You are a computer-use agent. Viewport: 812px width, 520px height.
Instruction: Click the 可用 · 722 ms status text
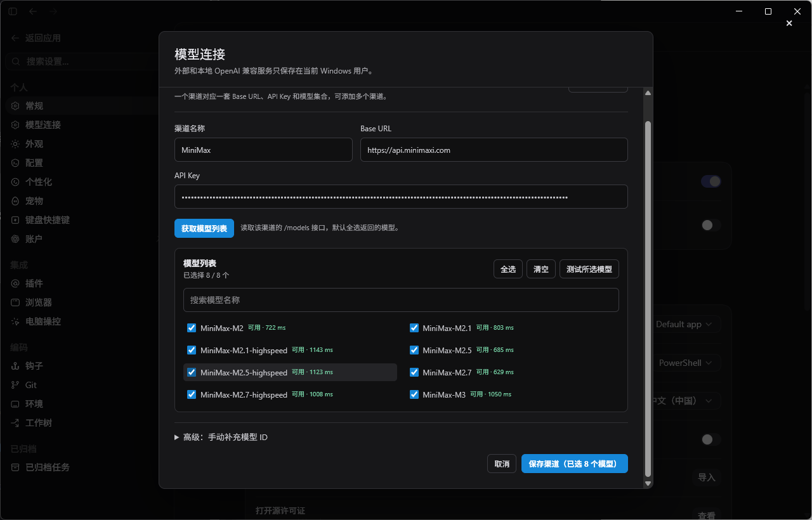click(266, 328)
